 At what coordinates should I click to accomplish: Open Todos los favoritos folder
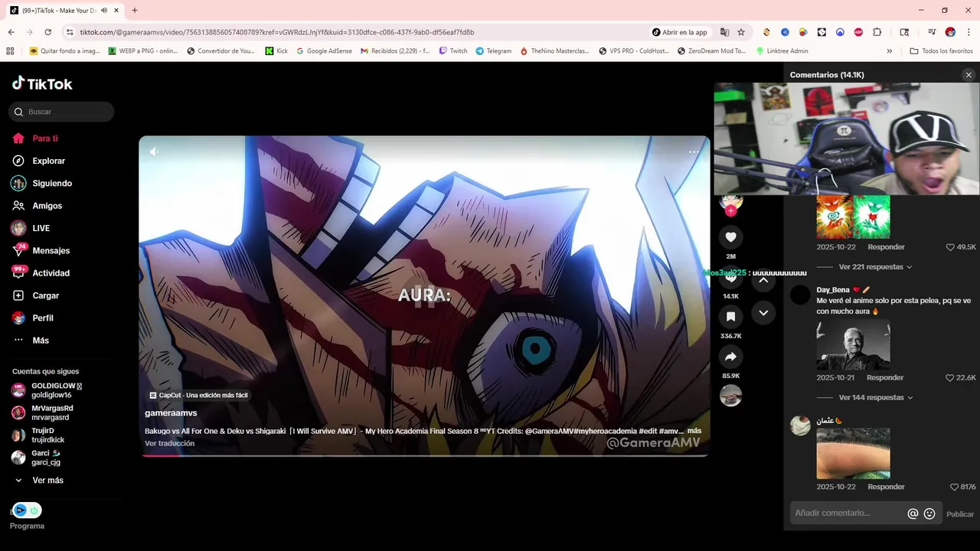click(941, 51)
